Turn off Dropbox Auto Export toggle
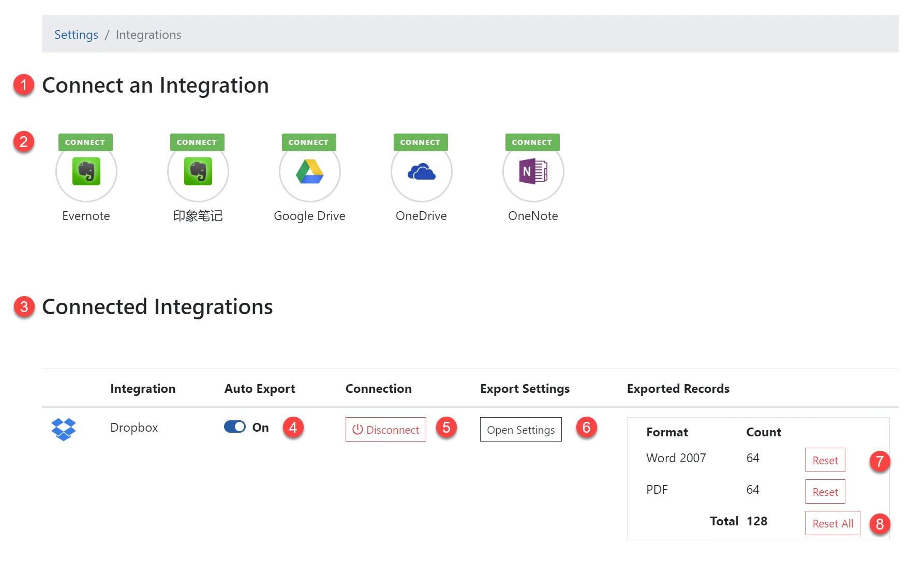The height and width of the screenshot is (573, 924). (x=235, y=427)
